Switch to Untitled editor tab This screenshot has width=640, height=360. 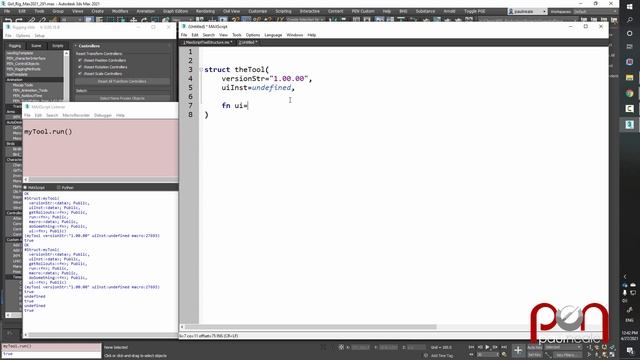coord(248,42)
